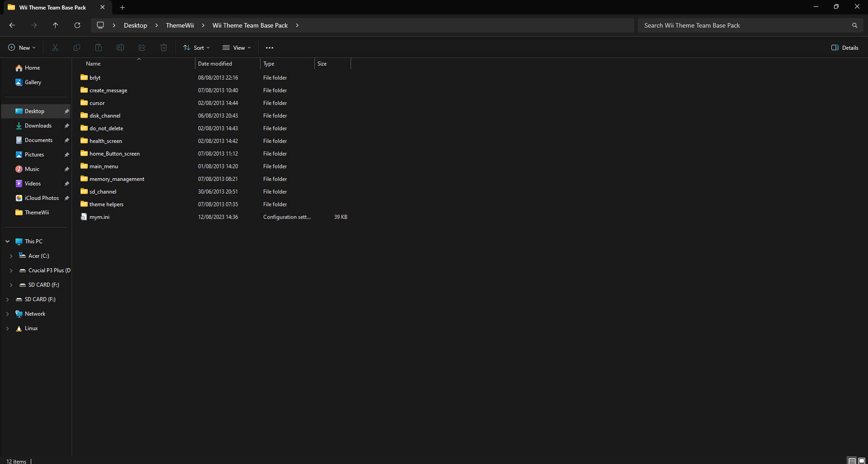Sort by Date modified column header
The width and height of the screenshot is (868, 464).
click(228, 64)
